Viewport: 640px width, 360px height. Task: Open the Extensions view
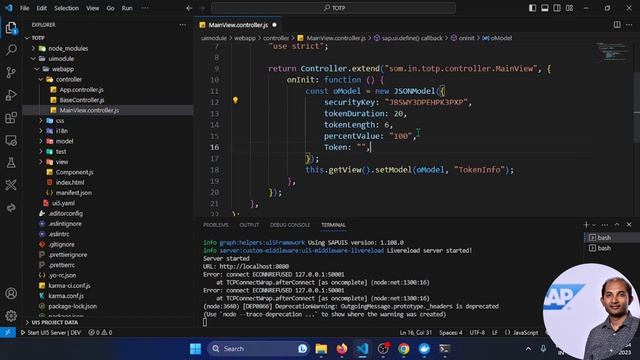tap(11, 118)
